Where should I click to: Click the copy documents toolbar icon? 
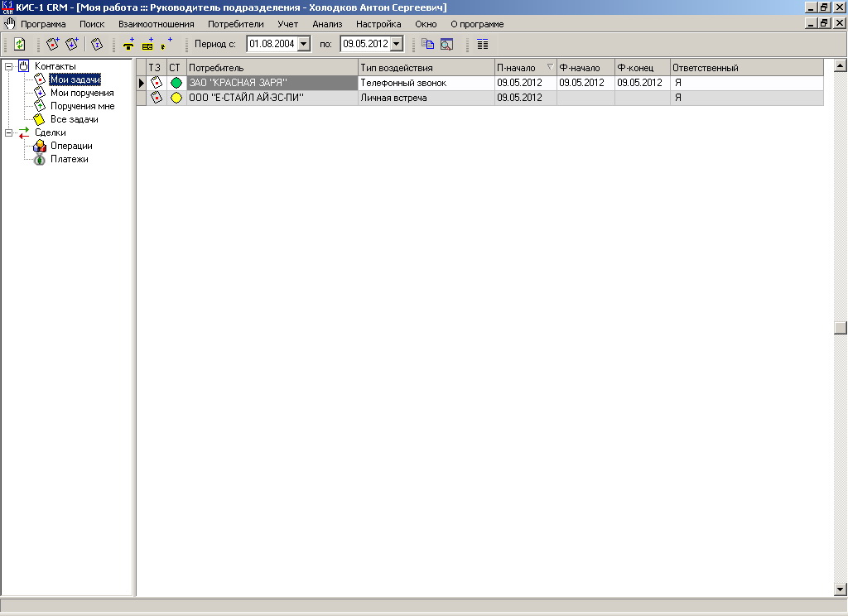[x=428, y=45]
